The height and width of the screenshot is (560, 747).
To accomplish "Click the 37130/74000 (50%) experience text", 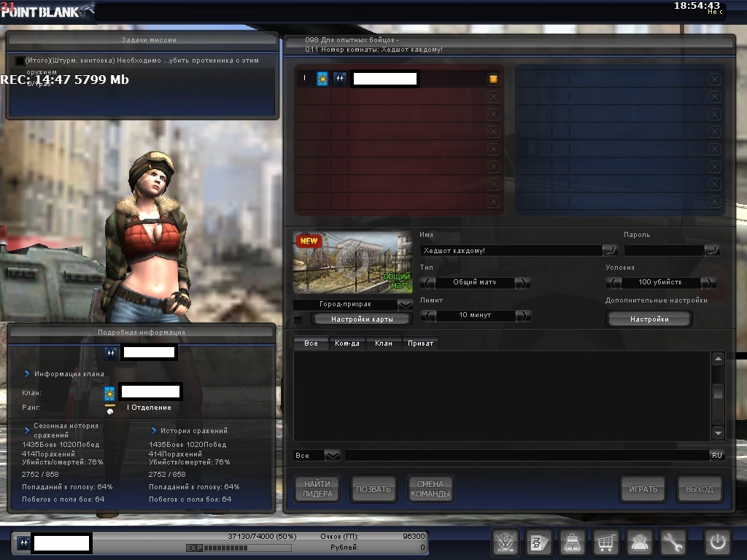I will (x=262, y=536).
